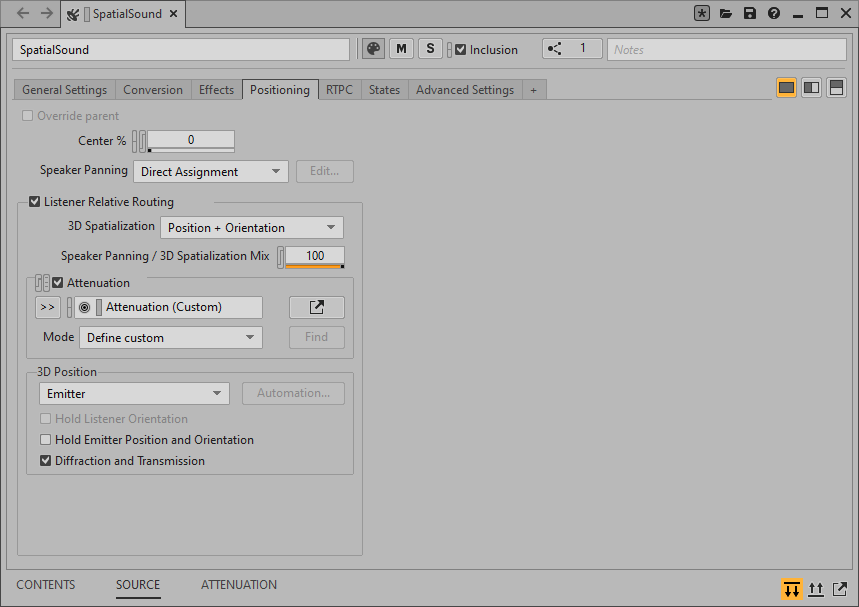Click the open folder icon in title bar
This screenshot has width=859, height=607.
(726, 14)
